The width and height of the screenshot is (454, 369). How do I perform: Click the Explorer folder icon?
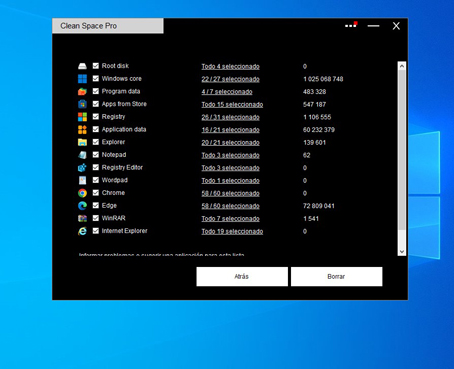tap(82, 142)
